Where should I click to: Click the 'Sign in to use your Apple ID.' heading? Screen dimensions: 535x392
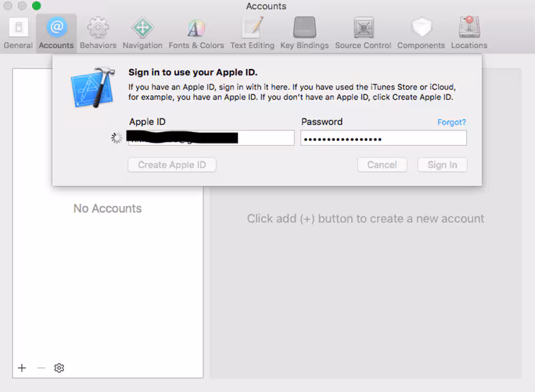coord(193,72)
